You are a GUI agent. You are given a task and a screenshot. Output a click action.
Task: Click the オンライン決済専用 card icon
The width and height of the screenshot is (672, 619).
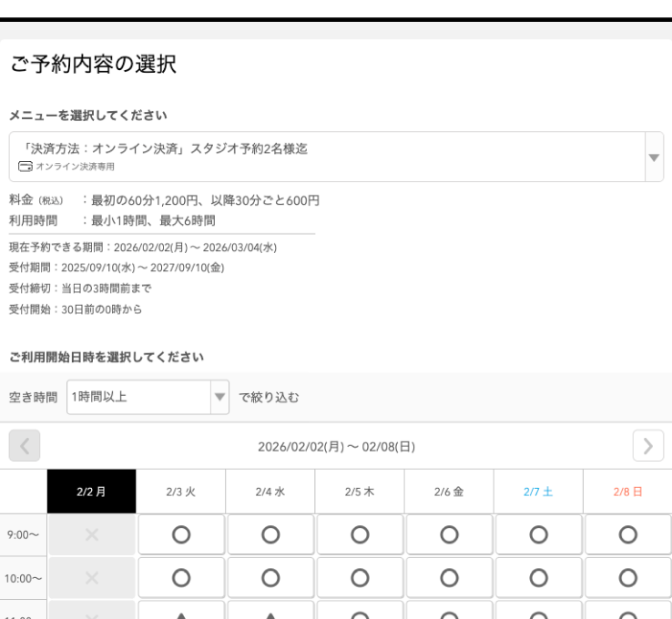pos(25,167)
